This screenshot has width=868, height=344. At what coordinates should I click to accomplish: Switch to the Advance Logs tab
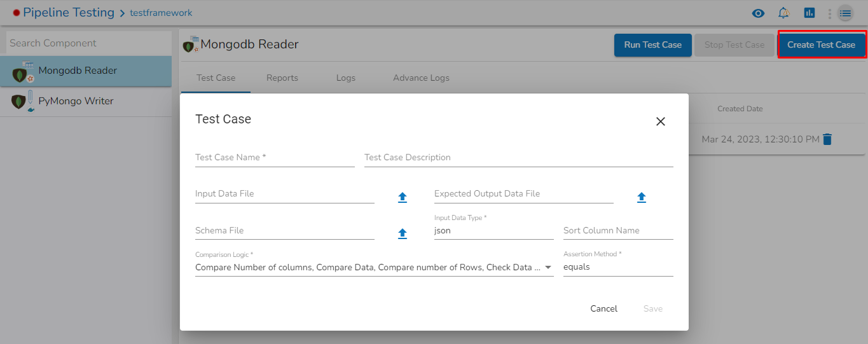421,78
